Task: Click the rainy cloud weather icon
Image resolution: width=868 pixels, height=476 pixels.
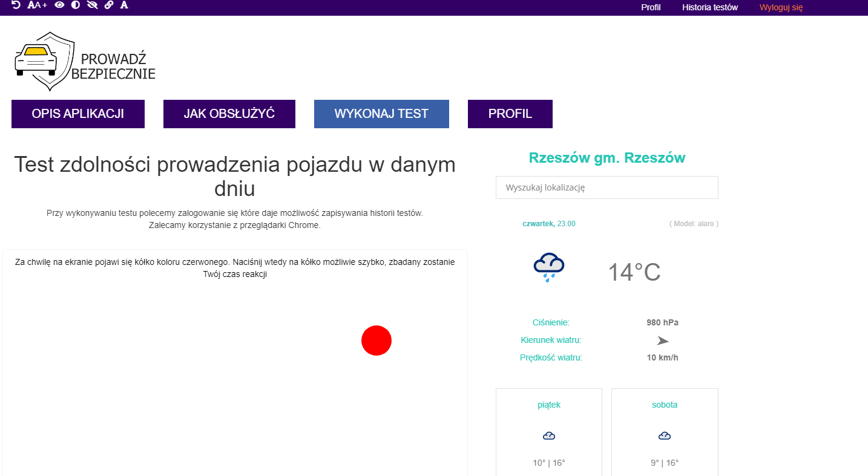Action: [548, 267]
